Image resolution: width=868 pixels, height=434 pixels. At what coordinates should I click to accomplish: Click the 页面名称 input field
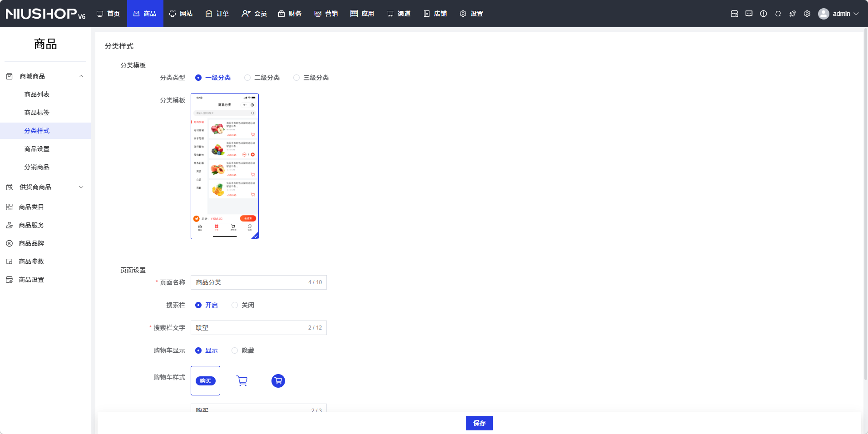(x=250, y=282)
